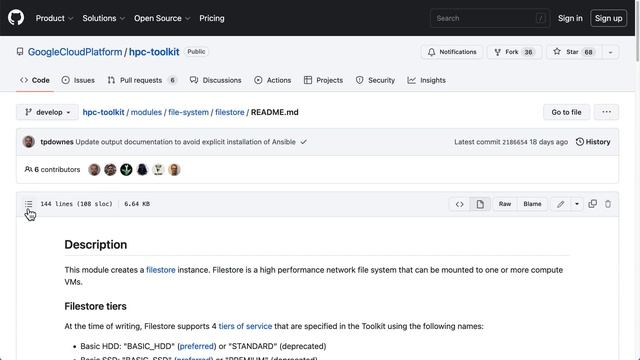Screen dimensions: 640x360
Task: Open GoogleCloudPlatform organization link
Action: tap(75, 52)
